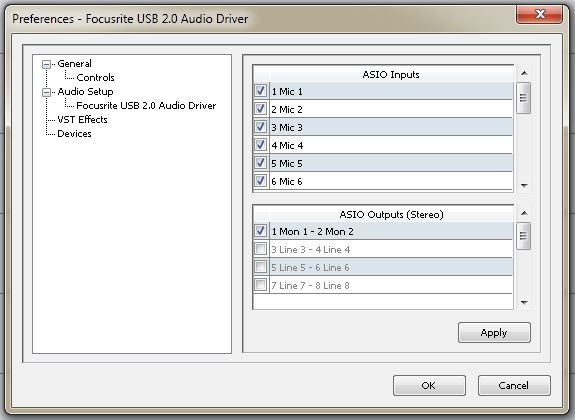Select the 5 Mic 5 row label
The image size is (575, 420).
coord(287,163)
